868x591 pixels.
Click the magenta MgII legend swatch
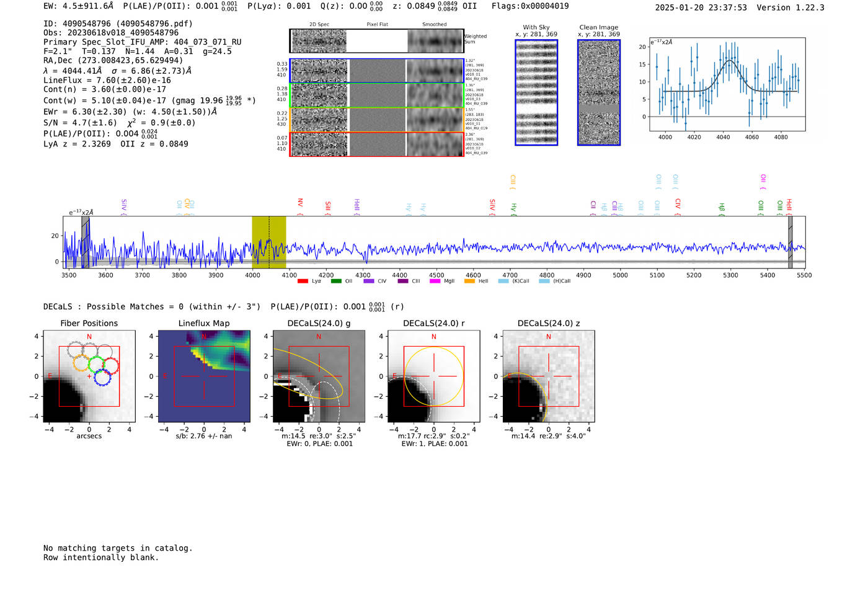tap(435, 281)
